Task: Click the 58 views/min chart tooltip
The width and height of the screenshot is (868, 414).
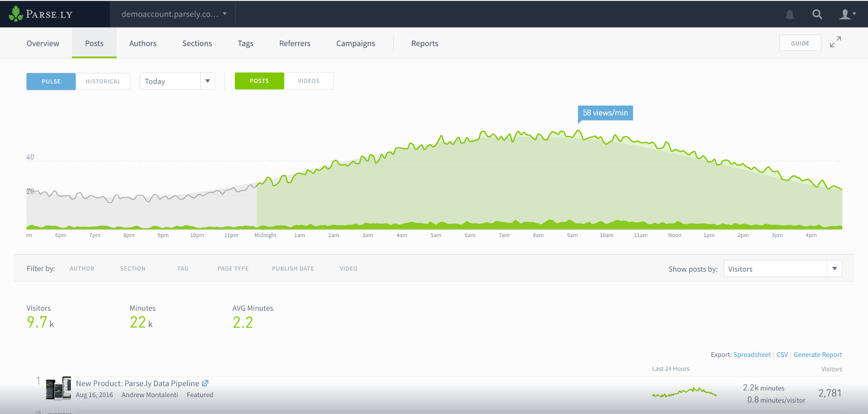Action: point(605,113)
